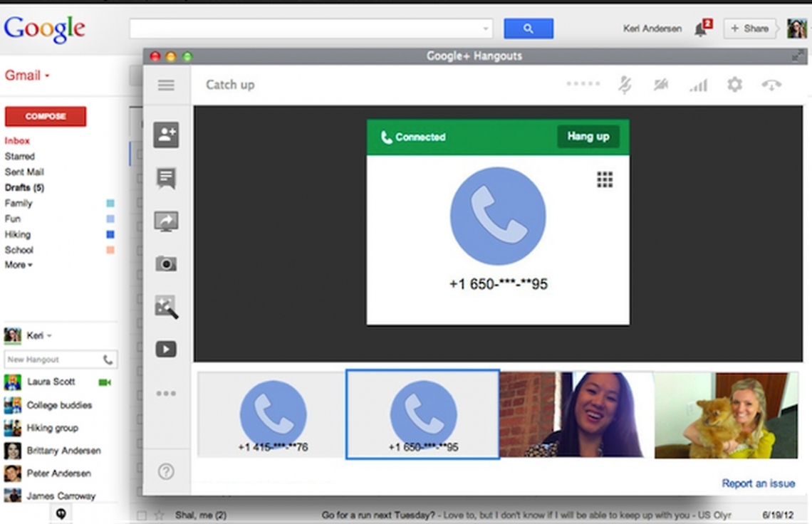Click the Share button
The height and width of the screenshot is (524, 812).
pyautogui.click(x=749, y=28)
